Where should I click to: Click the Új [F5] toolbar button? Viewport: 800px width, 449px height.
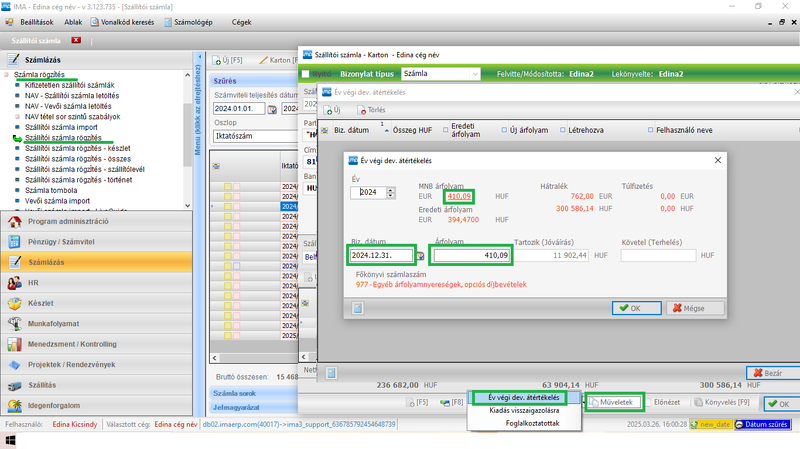(x=228, y=60)
